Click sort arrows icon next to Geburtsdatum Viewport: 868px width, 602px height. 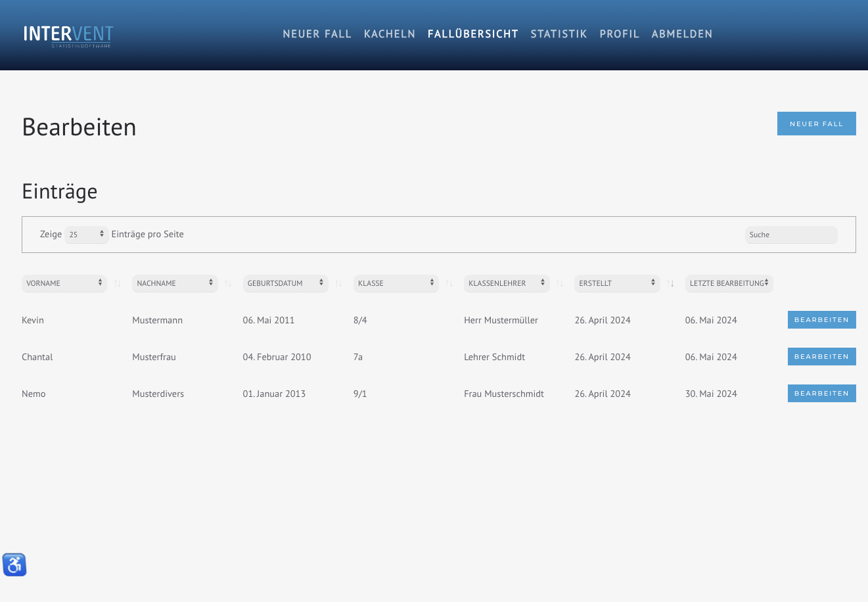[338, 283]
